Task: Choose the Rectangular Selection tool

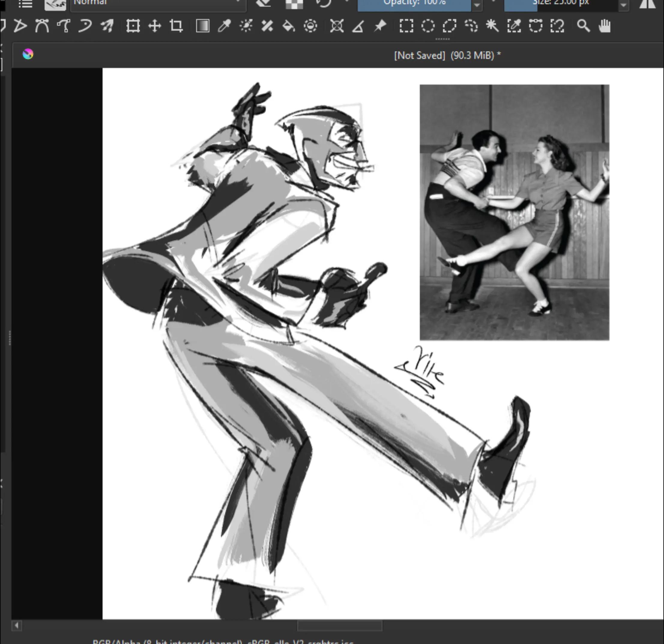Action: tap(406, 26)
